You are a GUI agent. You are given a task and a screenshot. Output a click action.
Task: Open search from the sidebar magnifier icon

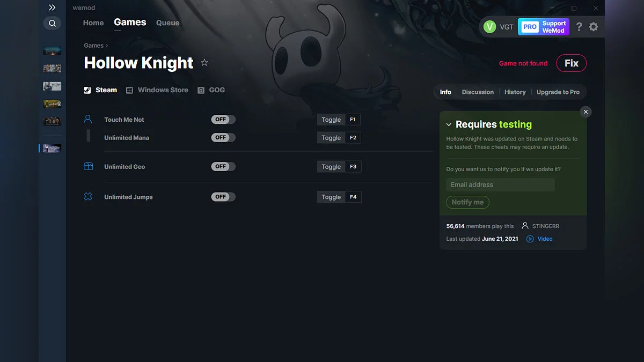tap(52, 23)
